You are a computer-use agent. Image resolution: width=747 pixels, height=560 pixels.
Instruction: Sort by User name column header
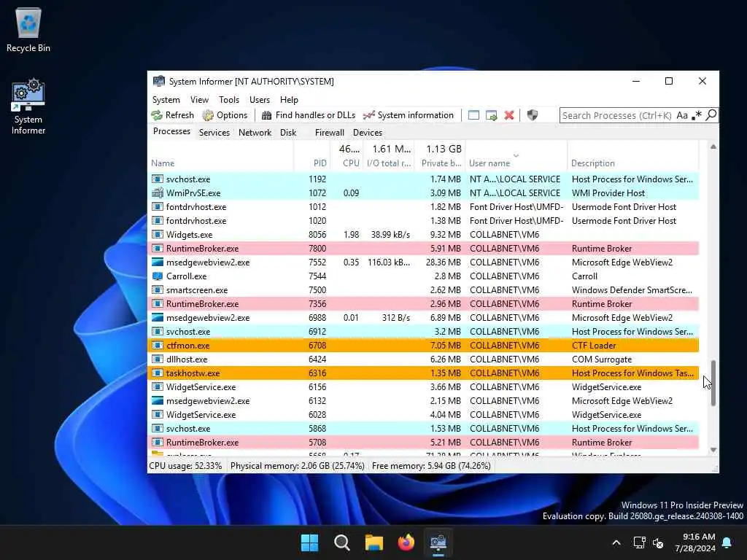click(x=516, y=163)
